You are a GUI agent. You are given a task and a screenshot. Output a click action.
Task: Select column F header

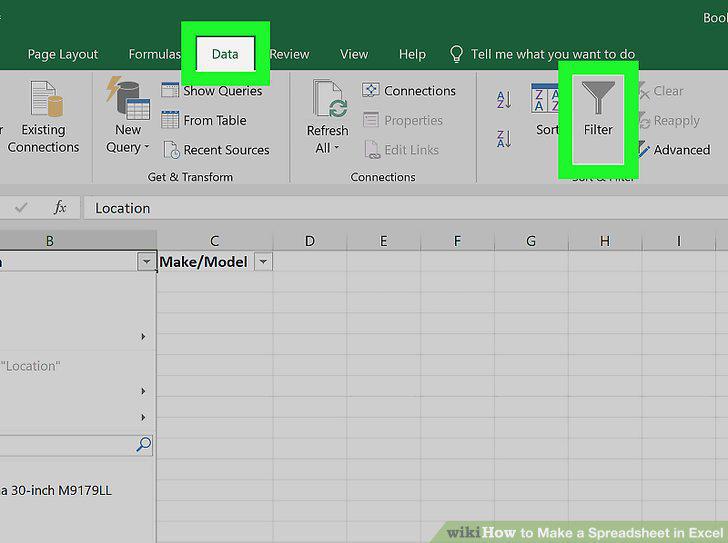pos(457,241)
